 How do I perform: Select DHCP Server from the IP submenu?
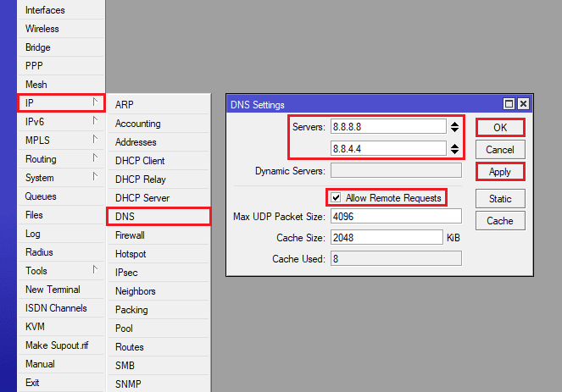point(159,198)
